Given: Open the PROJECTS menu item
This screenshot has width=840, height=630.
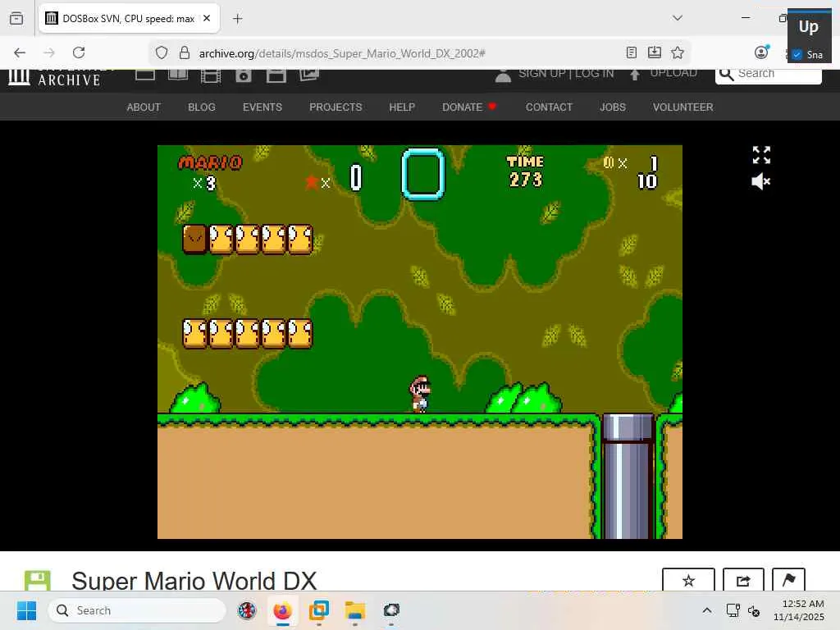Looking at the screenshot, I should (x=336, y=107).
